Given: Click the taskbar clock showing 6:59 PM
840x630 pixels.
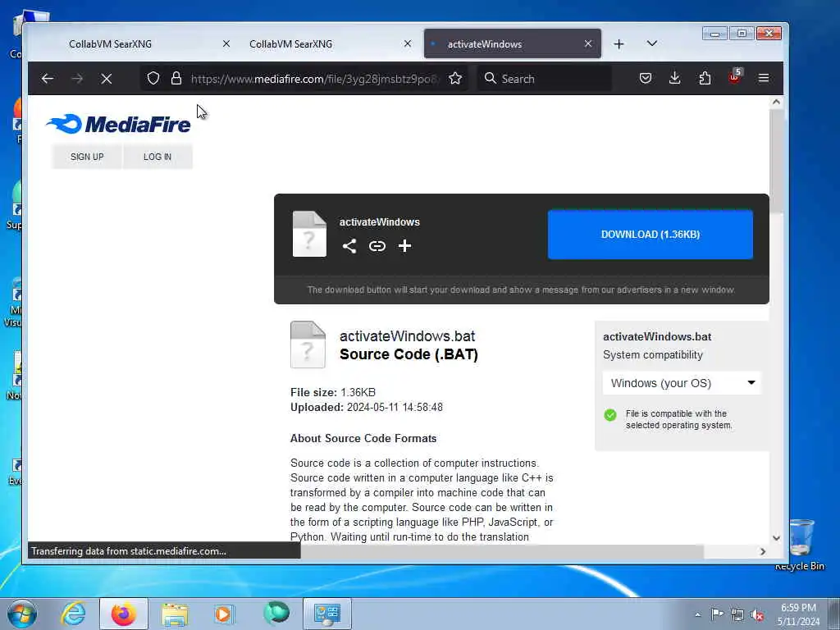Looking at the screenshot, I should (798, 614).
